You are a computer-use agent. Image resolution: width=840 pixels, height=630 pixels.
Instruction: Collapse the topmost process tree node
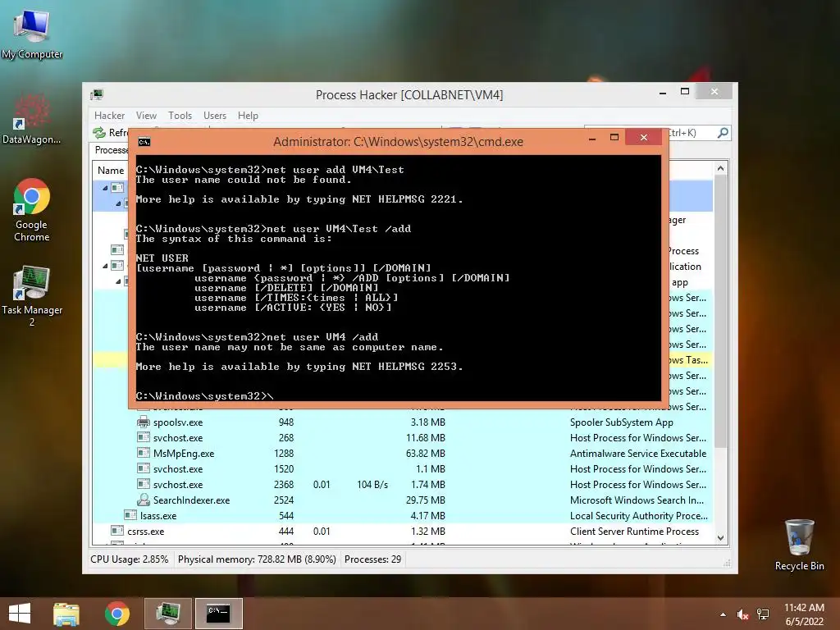[105, 188]
